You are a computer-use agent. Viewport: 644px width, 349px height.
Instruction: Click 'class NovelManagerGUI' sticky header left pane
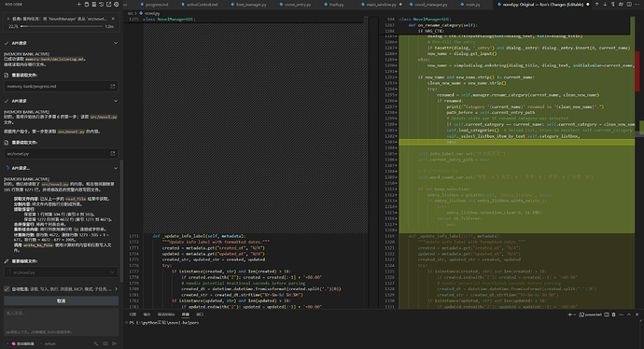click(x=169, y=20)
